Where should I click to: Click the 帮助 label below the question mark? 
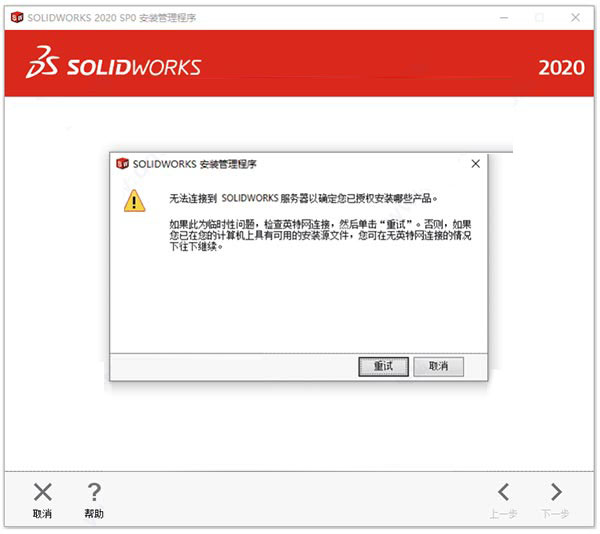coord(94,513)
